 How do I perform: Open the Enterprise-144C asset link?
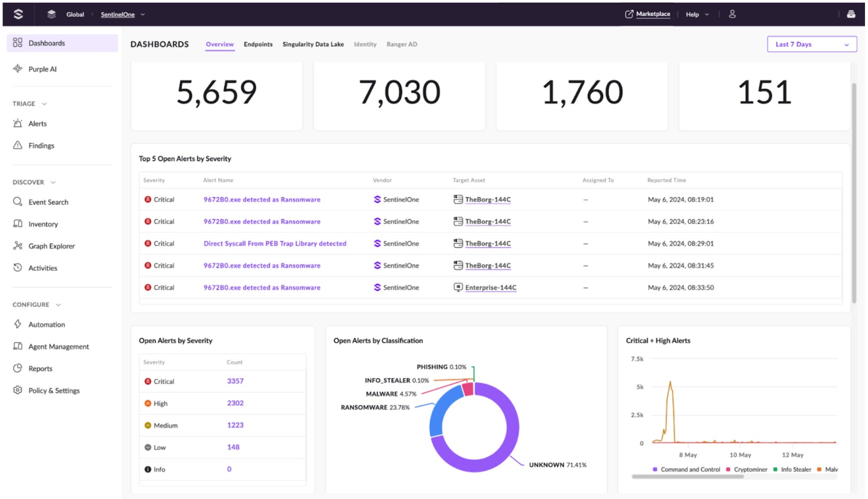[490, 287]
